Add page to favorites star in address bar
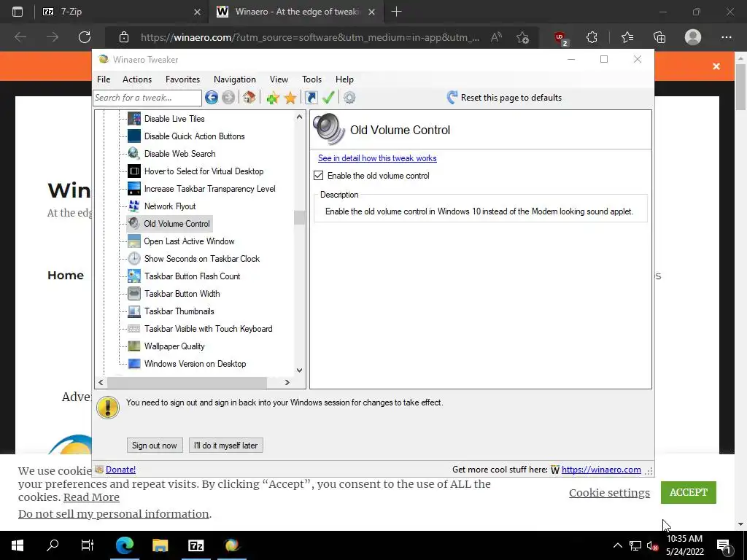 coord(522,37)
